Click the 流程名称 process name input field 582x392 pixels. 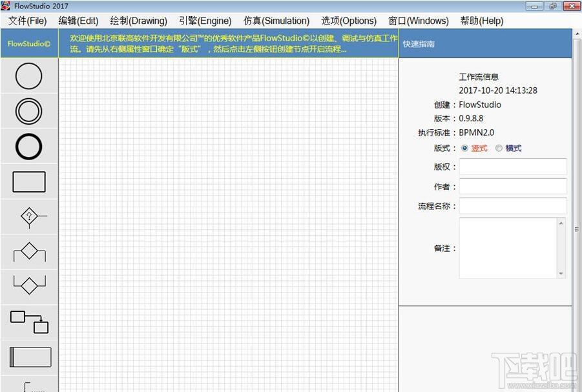[513, 206]
